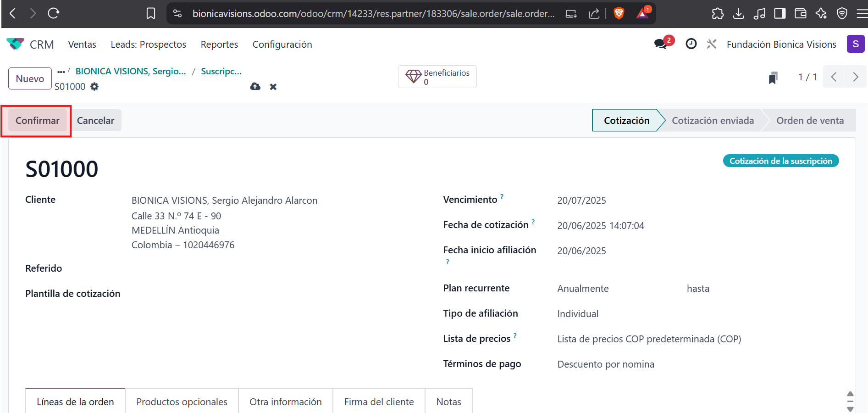Open the Beneficiarios stat button
Screen dimensions: 868x413
coord(437,77)
